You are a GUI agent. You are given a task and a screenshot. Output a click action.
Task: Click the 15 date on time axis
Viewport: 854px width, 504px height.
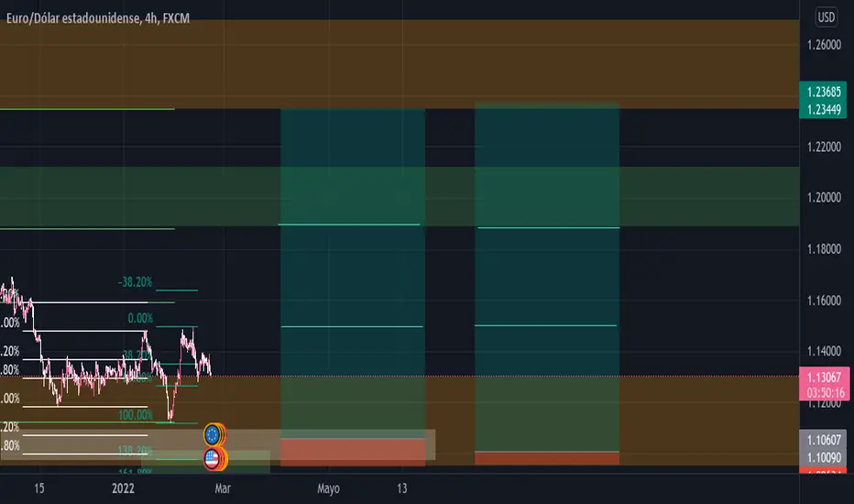(x=39, y=488)
